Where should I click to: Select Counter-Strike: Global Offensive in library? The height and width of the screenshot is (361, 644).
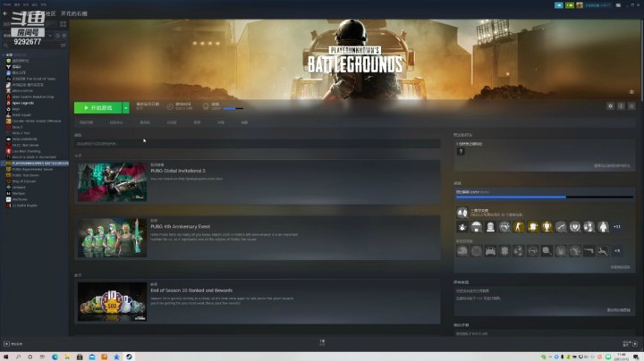click(35, 121)
